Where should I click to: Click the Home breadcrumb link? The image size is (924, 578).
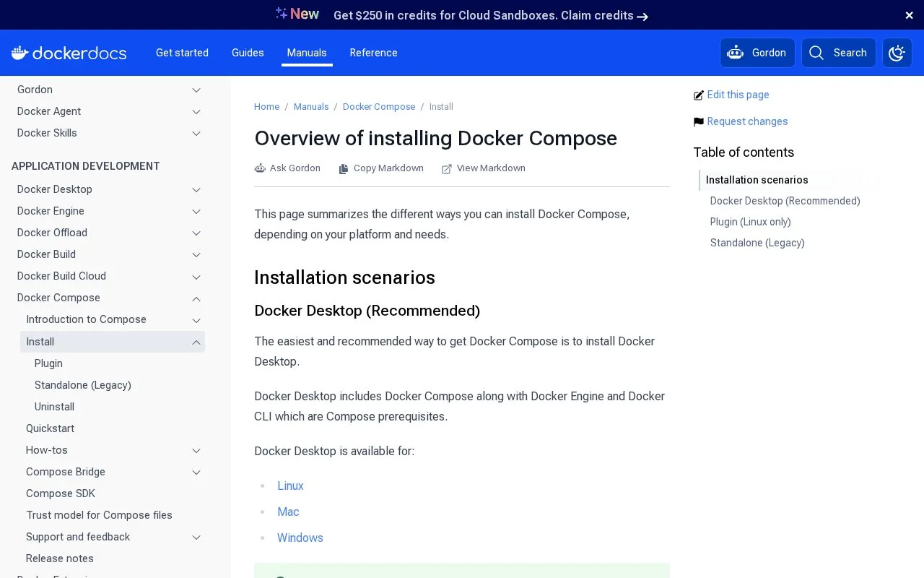pos(266,107)
